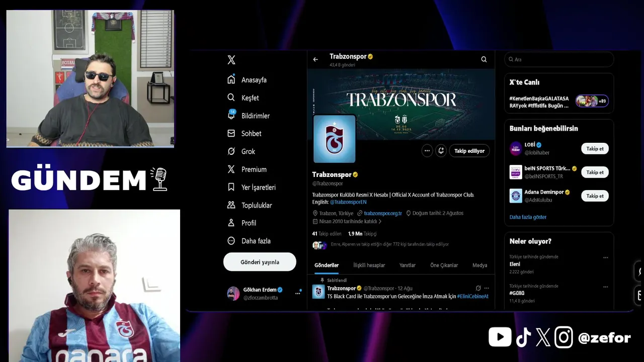This screenshot has width=644, height=362.
Task: Click the X logo in the sidebar
Action: [231, 60]
